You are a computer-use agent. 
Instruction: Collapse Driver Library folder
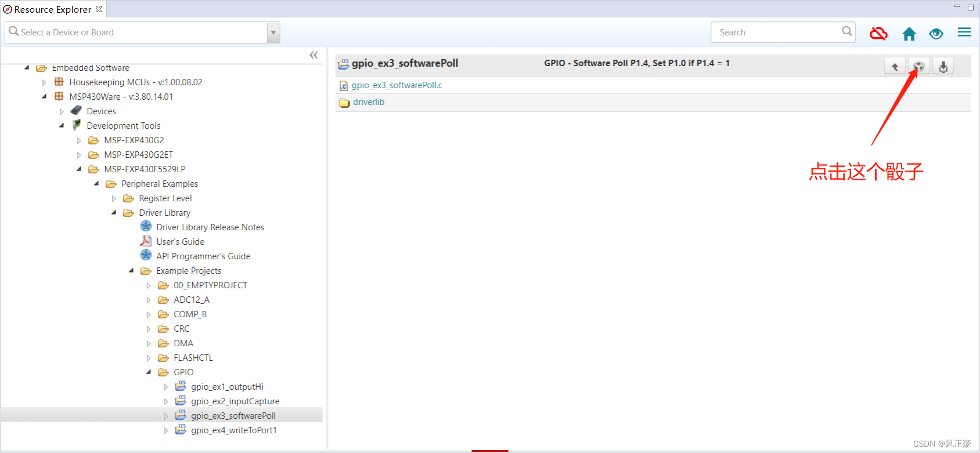[x=114, y=213]
